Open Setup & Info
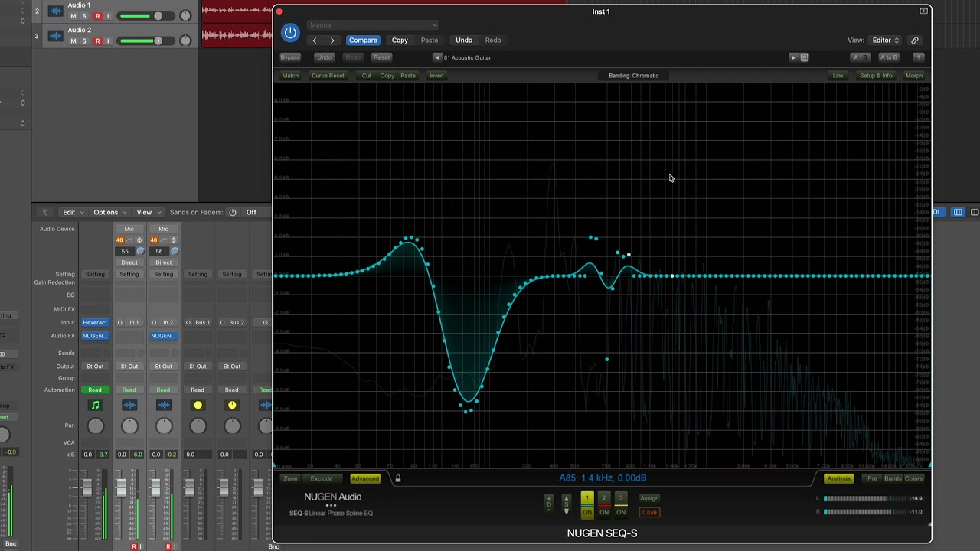The width and height of the screenshot is (980, 551). [x=876, y=76]
